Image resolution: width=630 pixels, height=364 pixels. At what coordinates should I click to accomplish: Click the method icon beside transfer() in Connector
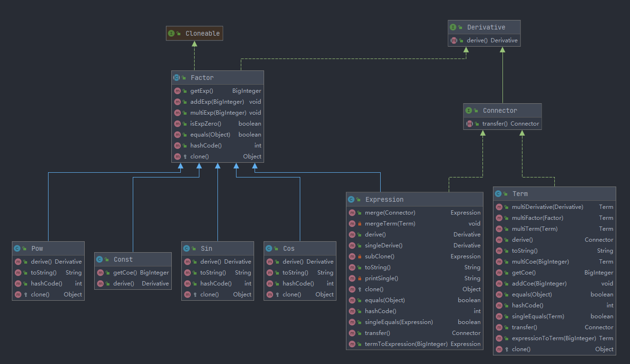pyautogui.click(x=469, y=124)
